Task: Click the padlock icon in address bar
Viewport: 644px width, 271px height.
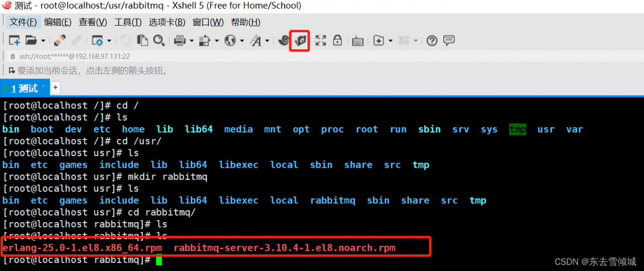Action: tap(13, 56)
